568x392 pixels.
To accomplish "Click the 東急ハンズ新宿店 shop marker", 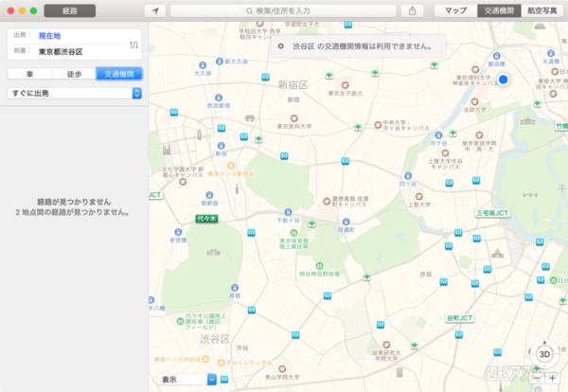I will 231,166.
